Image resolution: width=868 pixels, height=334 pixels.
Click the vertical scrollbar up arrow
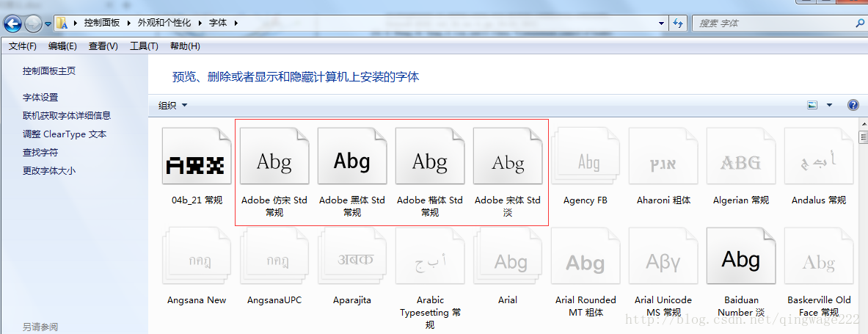pyautogui.click(x=863, y=123)
